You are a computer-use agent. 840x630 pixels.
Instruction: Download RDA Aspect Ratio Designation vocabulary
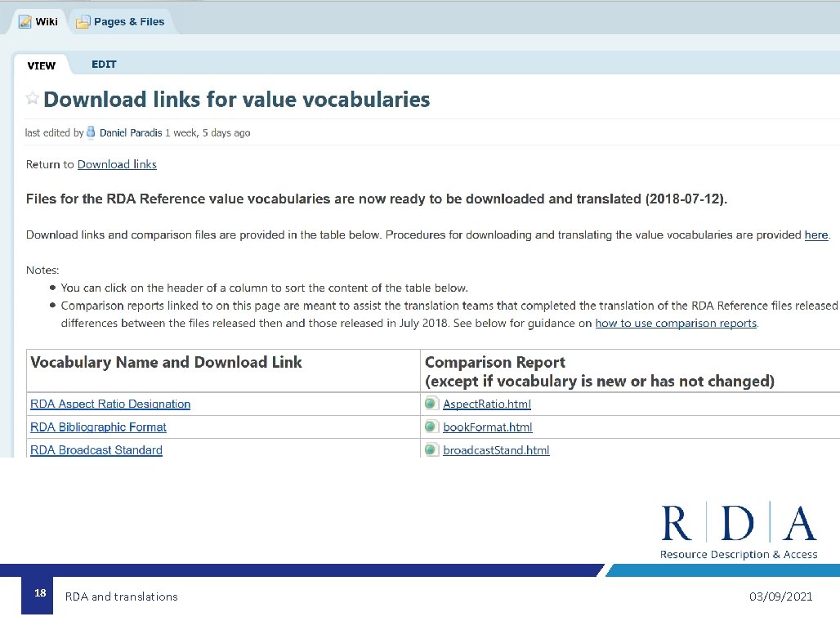point(110,404)
